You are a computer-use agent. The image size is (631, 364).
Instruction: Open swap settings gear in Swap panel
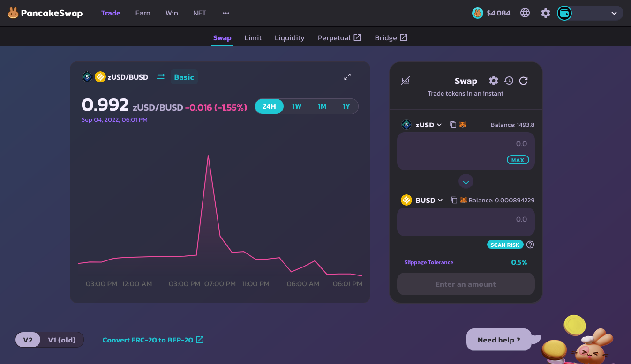pyautogui.click(x=494, y=81)
